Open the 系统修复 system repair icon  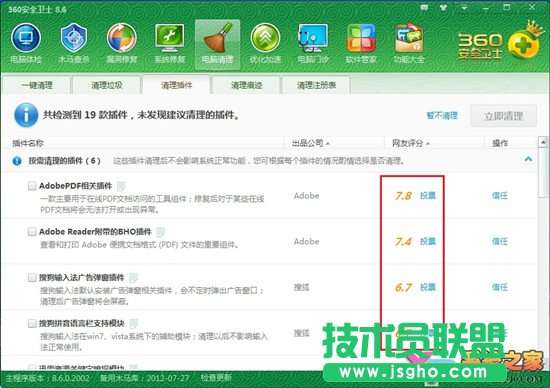(169, 43)
